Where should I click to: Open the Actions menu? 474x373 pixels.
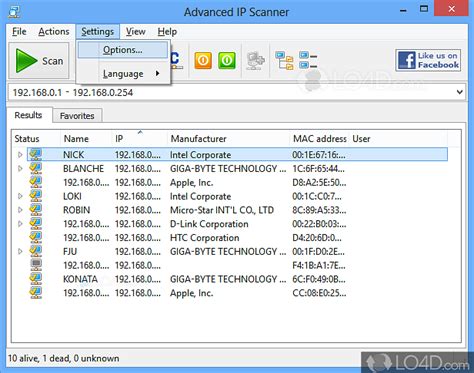(x=54, y=32)
